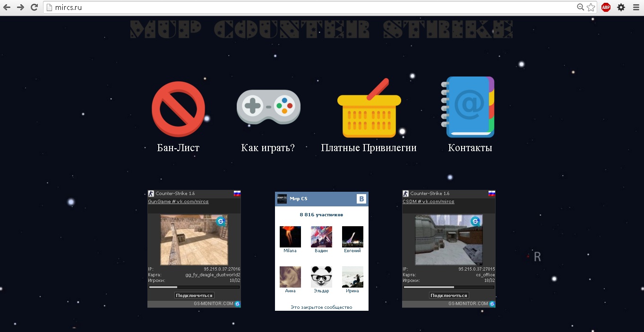This screenshot has width=644, height=332.
Task: Open the Бан-Лист link
Action: (178, 148)
